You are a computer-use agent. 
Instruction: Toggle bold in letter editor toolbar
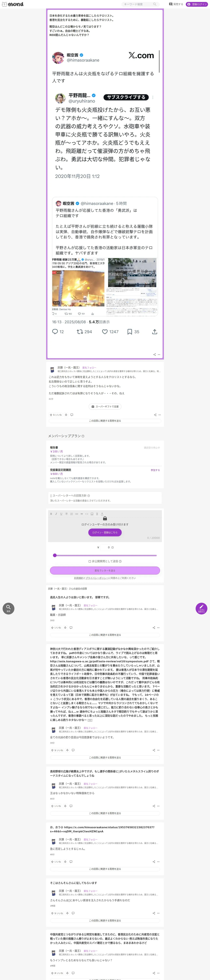point(51,514)
